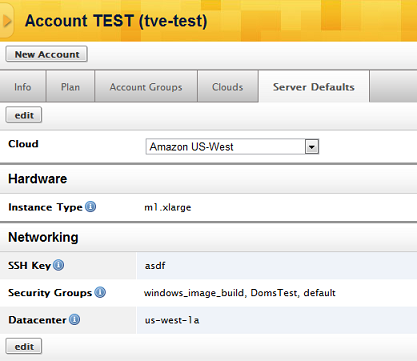The height and width of the screenshot is (361, 417).
Task: Click the windows_image_build, DomsTest, default value
Action: pos(240,293)
